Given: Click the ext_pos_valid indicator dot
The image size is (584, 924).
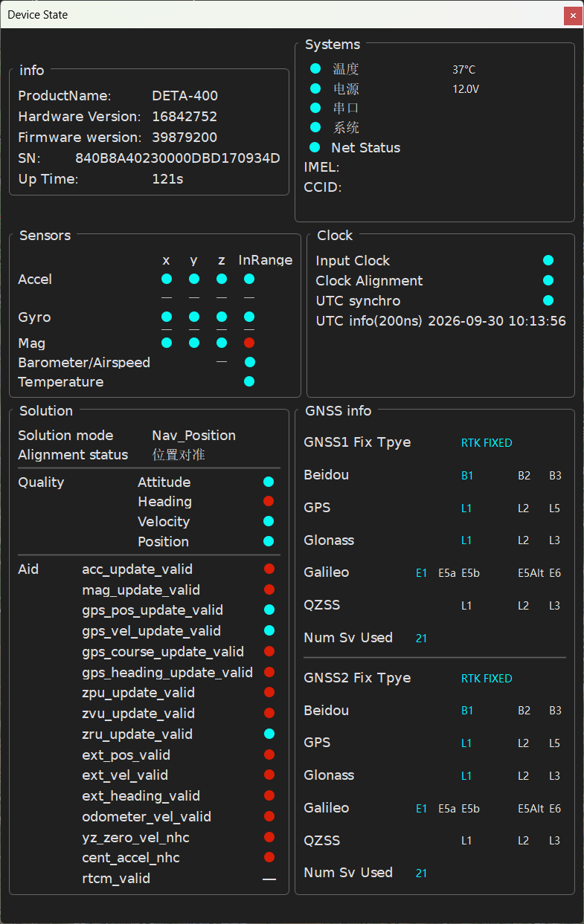Looking at the screenshot, I should pyautogui.click(x=269, y=755).
